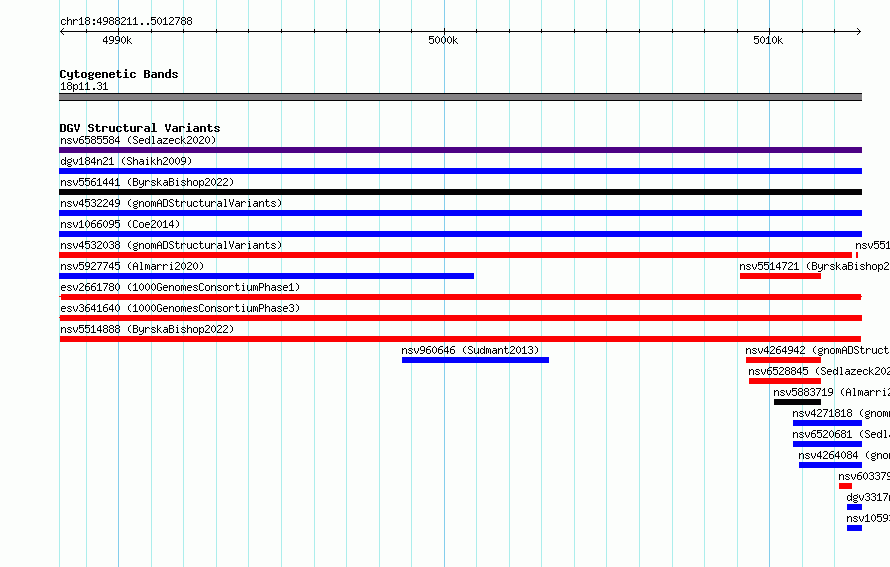Image resolution: width=890 pixels, height=567 pixels.
Task: Click the blue nsv4532249 variant bar
Action: tap(460, 213)
